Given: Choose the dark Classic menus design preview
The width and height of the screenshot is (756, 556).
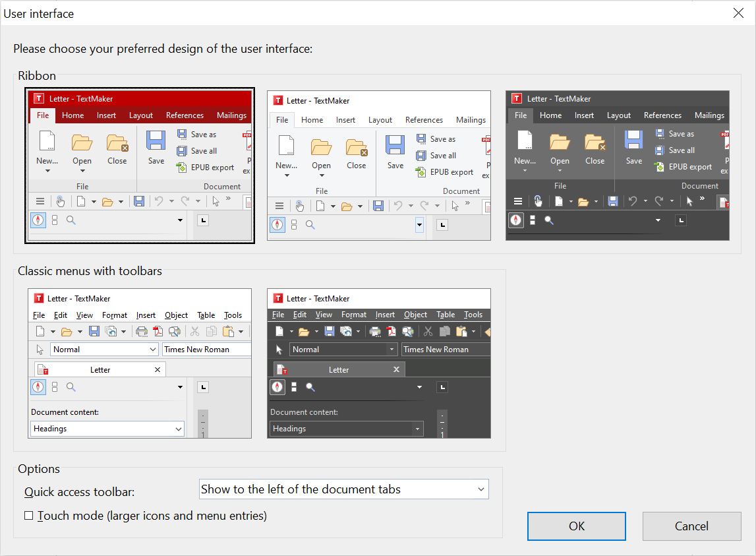Looking at the screenshot, I should [x=379, y=363].
